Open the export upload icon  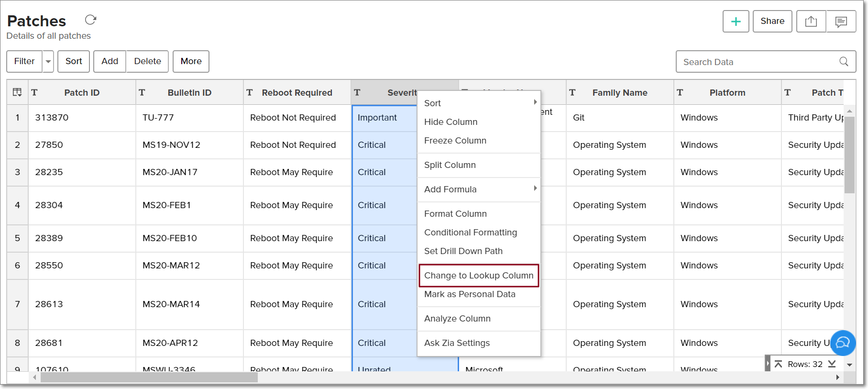(811, 22)
